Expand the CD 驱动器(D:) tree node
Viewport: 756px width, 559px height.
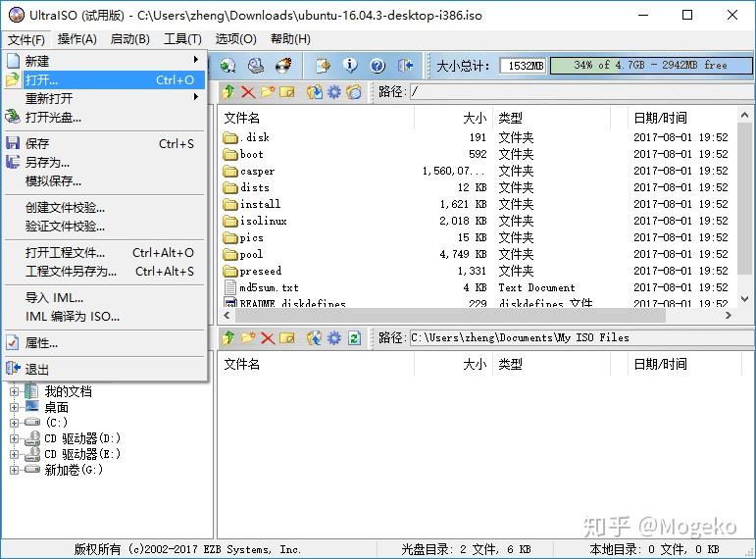coord(14,439)
